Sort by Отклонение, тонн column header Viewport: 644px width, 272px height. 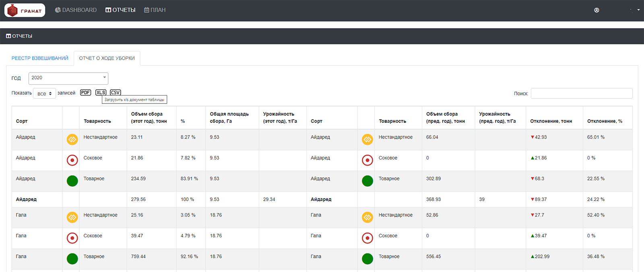click(x=551, y=121)
